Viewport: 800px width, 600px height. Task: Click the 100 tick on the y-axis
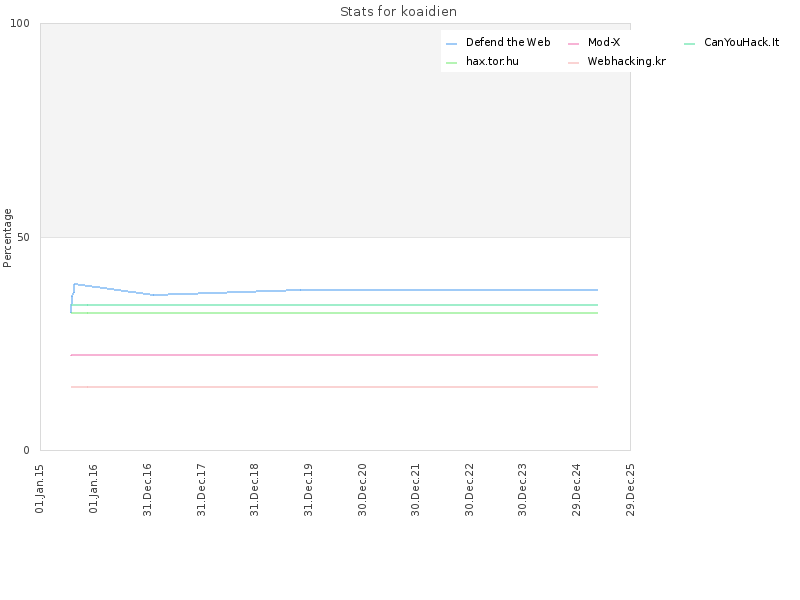[x=20, y=23]
